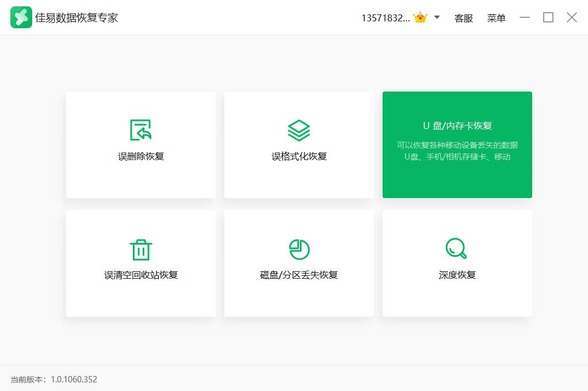Click the disk partition pie chart icon
This screenshot has height=391, width=588.
pyautogui.click(x=299, y=249)
